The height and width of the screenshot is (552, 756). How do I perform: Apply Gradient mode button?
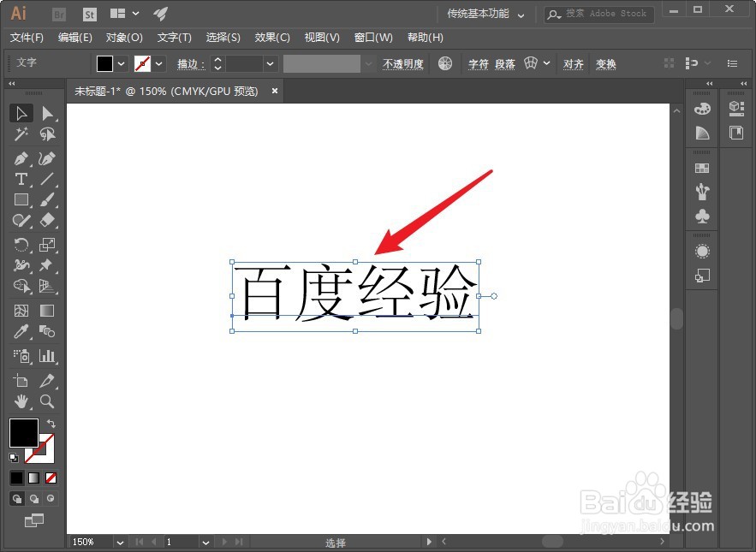[x=33, y=478]
